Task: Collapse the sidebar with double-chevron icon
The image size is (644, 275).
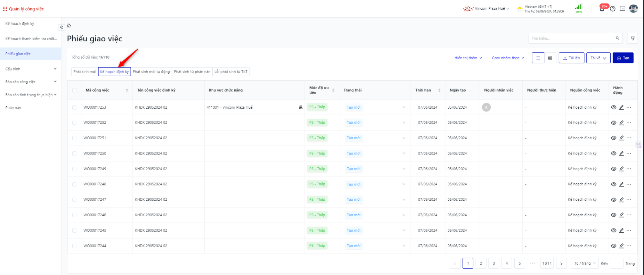Action: (62, 27)
